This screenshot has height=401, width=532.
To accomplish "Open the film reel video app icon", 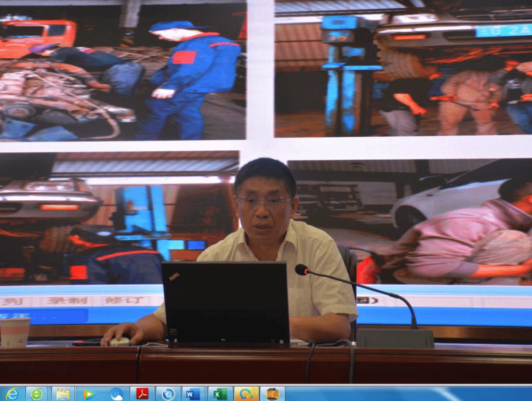I will (x=272, y=394).
